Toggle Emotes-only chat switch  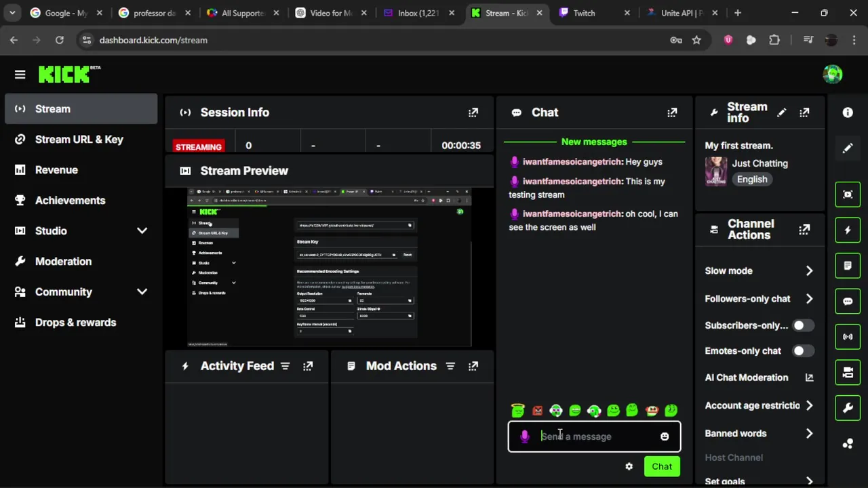(x=804, y=351)
